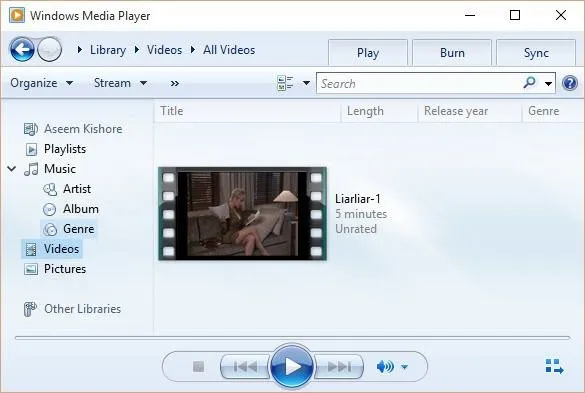
Task: Click the seek bar above playback controls
Action: [292, 338]
